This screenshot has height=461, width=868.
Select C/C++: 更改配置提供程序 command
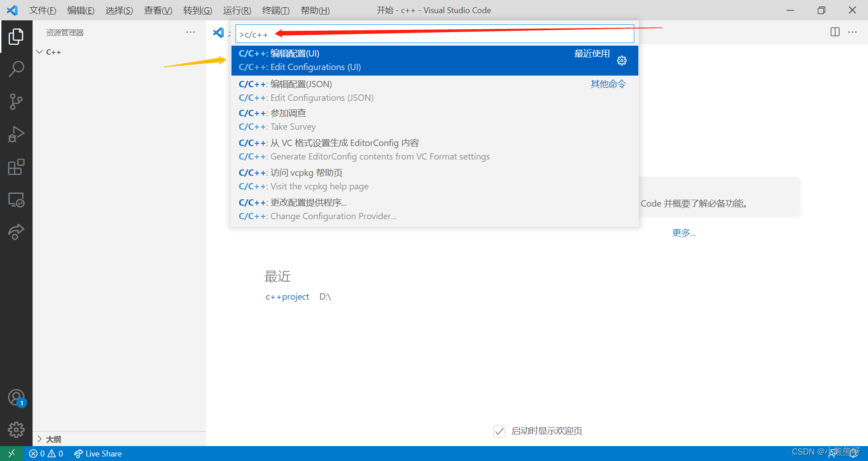[x=434, y=209]
